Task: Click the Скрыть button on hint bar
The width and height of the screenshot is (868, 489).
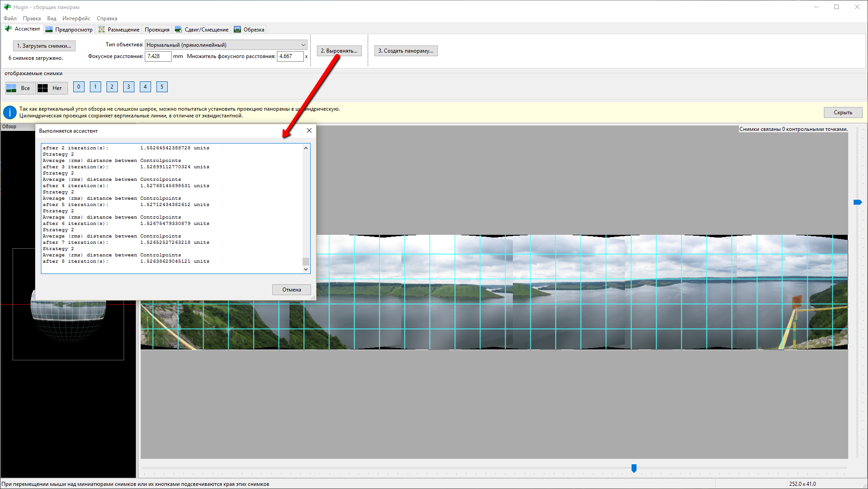Action: [x=842, y=112]
